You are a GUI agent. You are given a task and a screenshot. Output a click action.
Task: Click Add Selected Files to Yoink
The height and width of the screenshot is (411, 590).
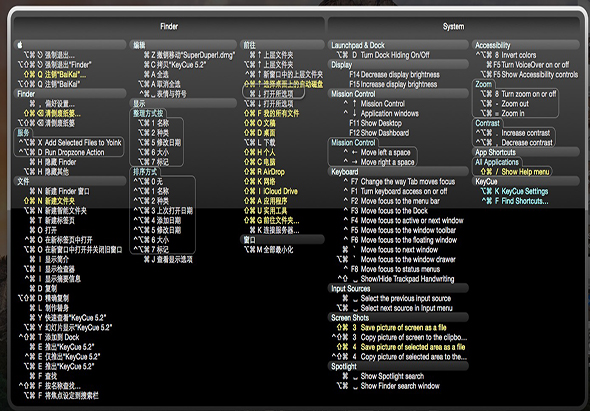click(x=70, y=143)
